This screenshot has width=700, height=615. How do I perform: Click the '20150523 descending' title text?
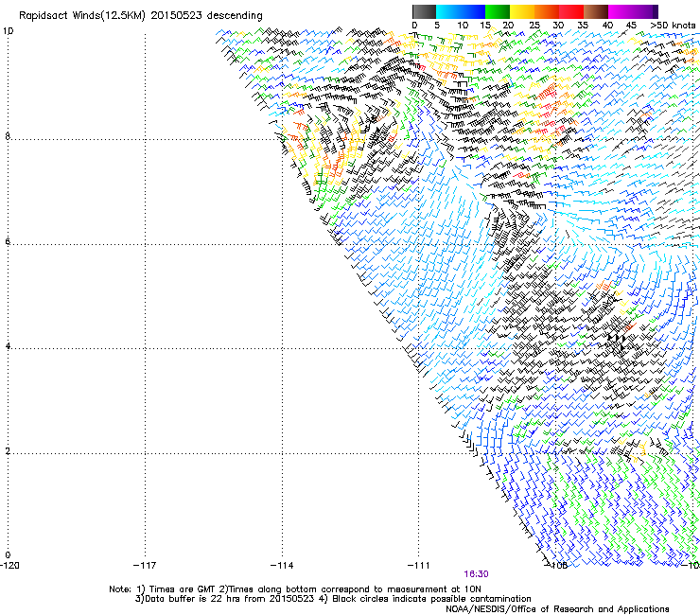pyautogui.click(x=207, y=16)
